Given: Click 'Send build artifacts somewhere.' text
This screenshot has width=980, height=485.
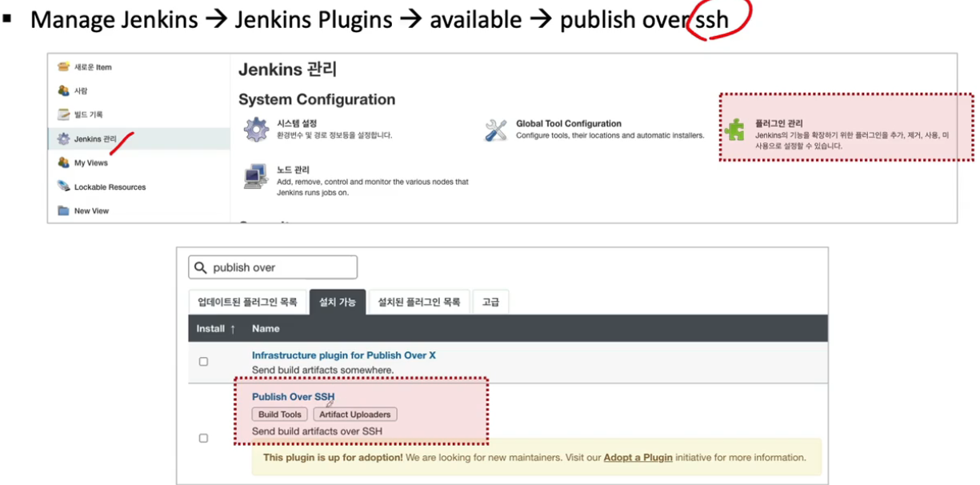Looking at the screenshot, I should tap(323, 370).
